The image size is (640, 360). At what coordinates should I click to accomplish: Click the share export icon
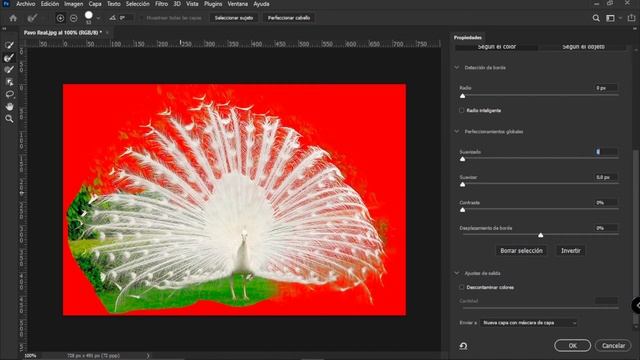point(631,18)
